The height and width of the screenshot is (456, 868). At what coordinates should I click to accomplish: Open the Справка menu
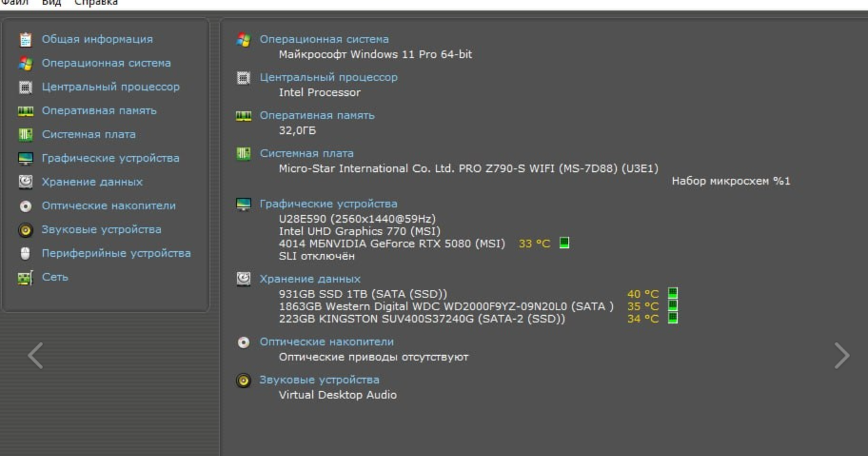(96, 3)
